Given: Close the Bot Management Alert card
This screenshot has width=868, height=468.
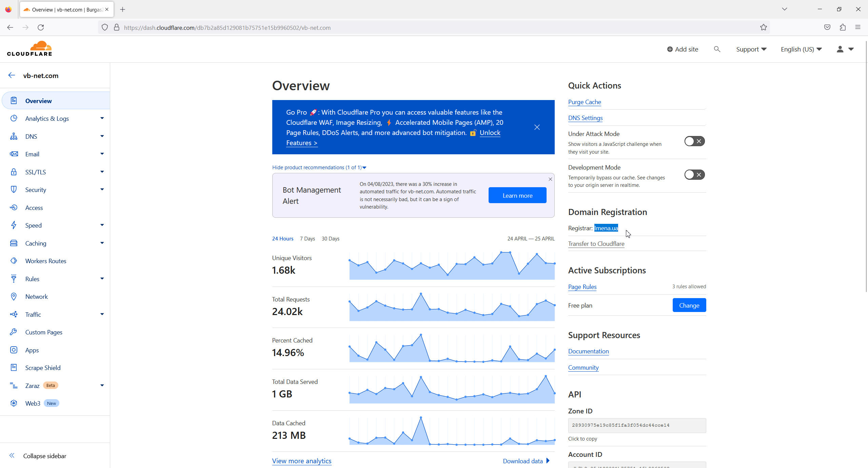Looking at the screenshot, I should 550,179.
